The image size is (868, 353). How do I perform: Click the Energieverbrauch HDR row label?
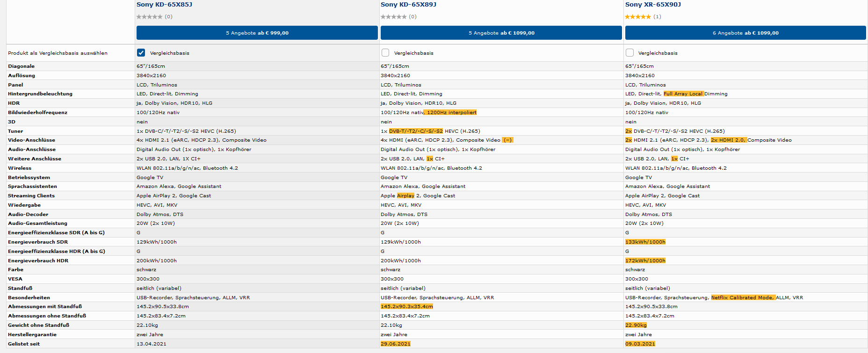[38, 261]
